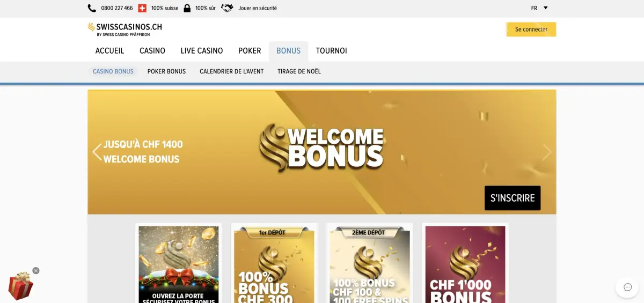Advance the banner with the right arrow
Screen dimensions: 644x303
coord(547,152)
